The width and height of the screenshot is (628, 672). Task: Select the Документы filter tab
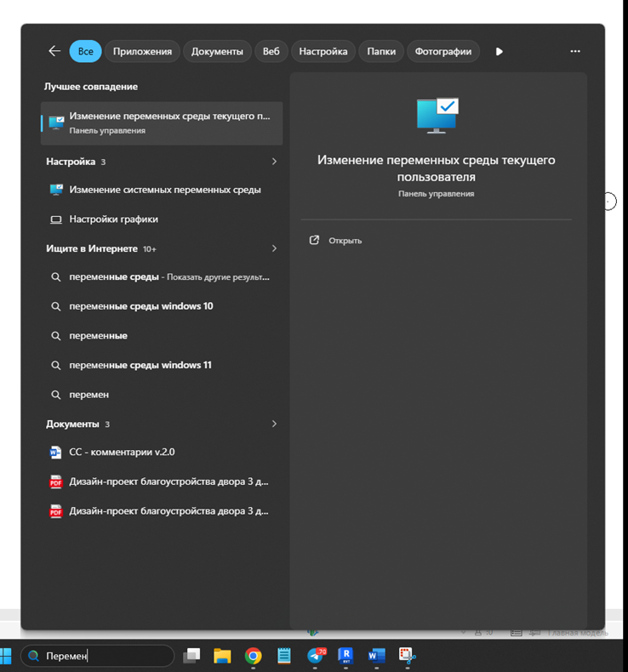click(x=217, y=51)
